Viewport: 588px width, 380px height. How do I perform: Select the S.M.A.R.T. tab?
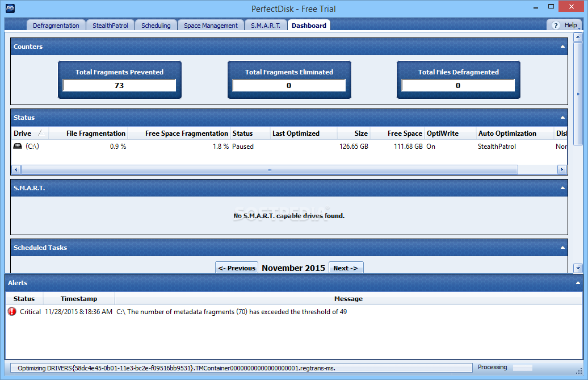(x=266, y=25)
